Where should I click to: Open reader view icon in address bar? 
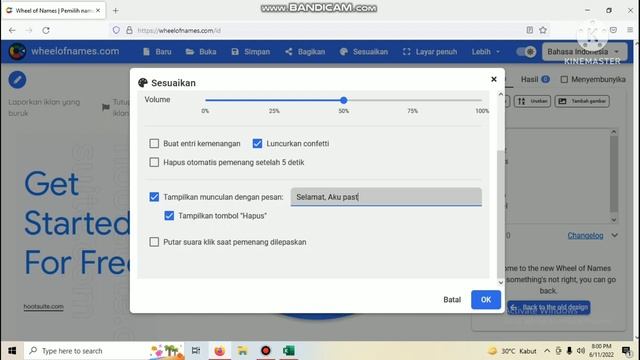[x=530, y=30]
